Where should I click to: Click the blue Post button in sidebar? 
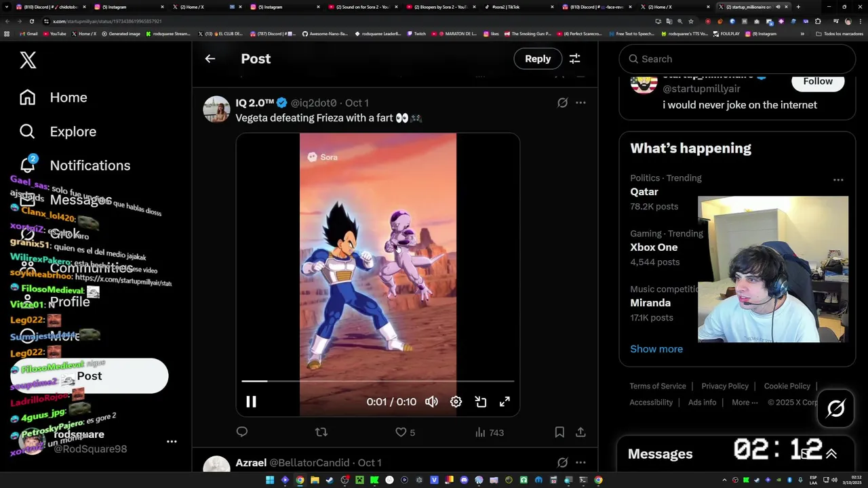(90, 376)
